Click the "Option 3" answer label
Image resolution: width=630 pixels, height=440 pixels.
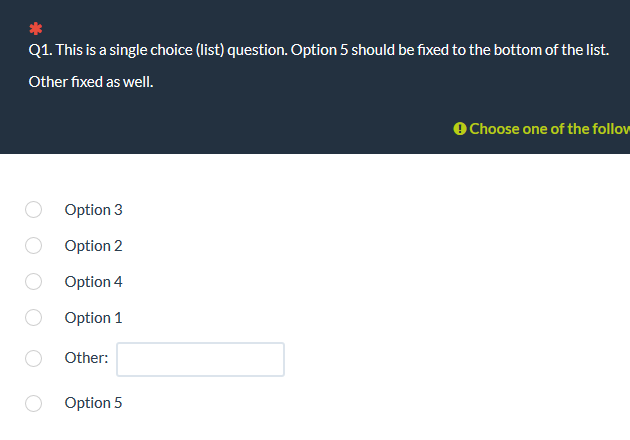click(93, 209)
